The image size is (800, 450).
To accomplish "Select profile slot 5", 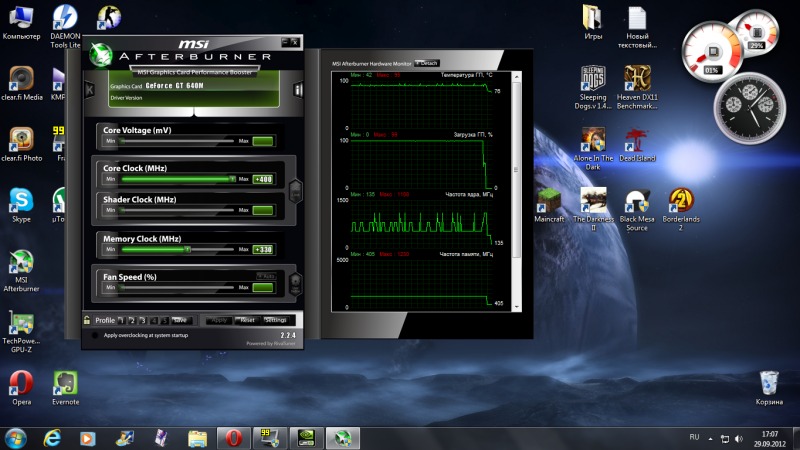I will pyautogui.click(x=164, y=320).
